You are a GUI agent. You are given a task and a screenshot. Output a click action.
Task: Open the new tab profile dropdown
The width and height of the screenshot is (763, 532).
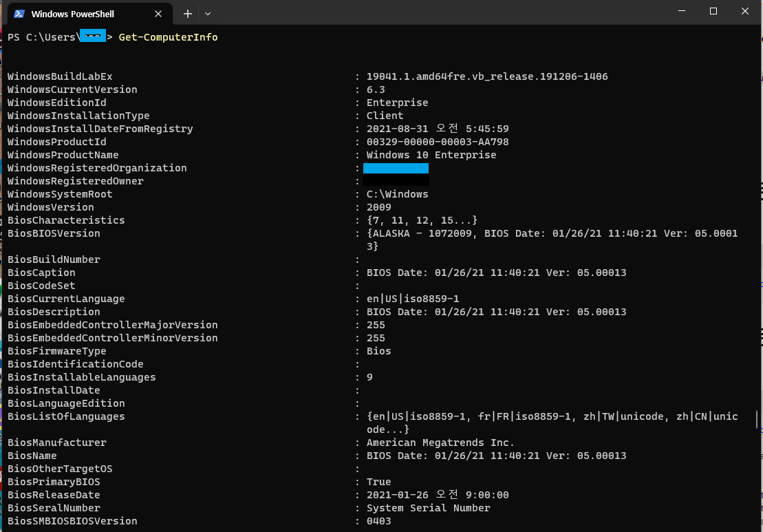click(208, 14)
